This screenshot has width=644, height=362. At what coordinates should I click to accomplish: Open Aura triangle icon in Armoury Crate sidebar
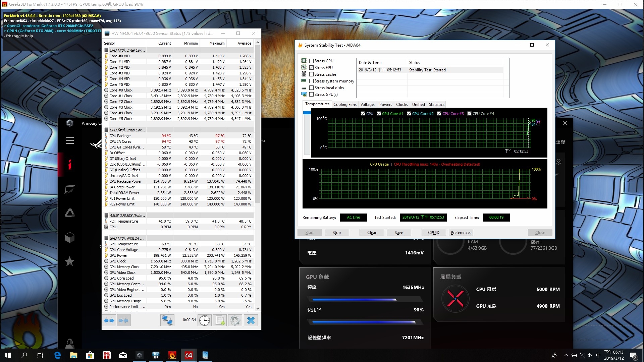(x=70, y=213)
